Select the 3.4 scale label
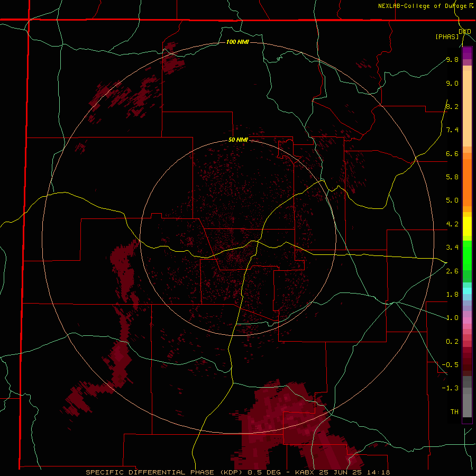The width and height of the screenshot is (476, 476). pos(452,248)
